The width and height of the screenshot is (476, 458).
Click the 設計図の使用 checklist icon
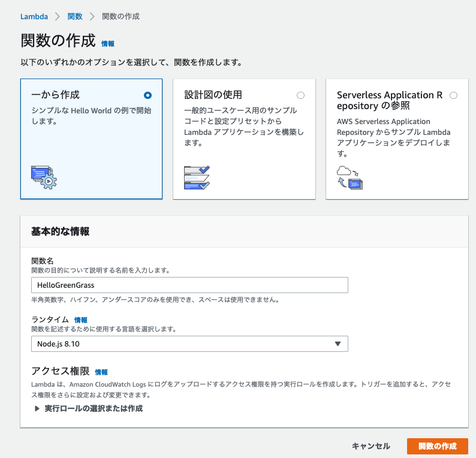[x=197, y=177]
